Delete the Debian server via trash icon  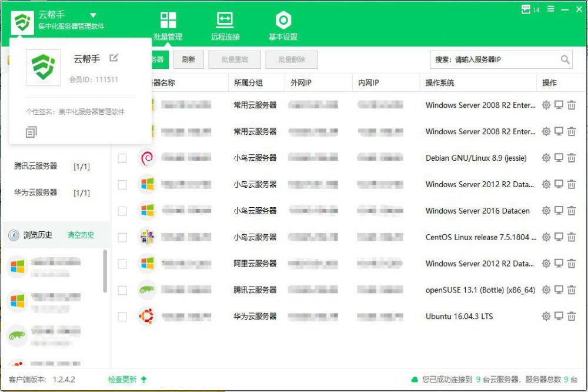tap(571, 158)
